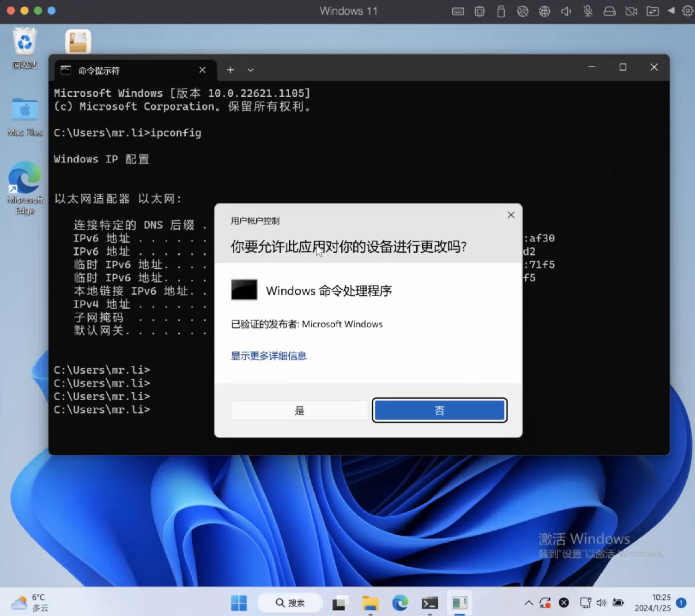This screenshot has width=695, height=616.
Task: Toggle the disabled camera icon in title bar
Action: tap(631, 11)
